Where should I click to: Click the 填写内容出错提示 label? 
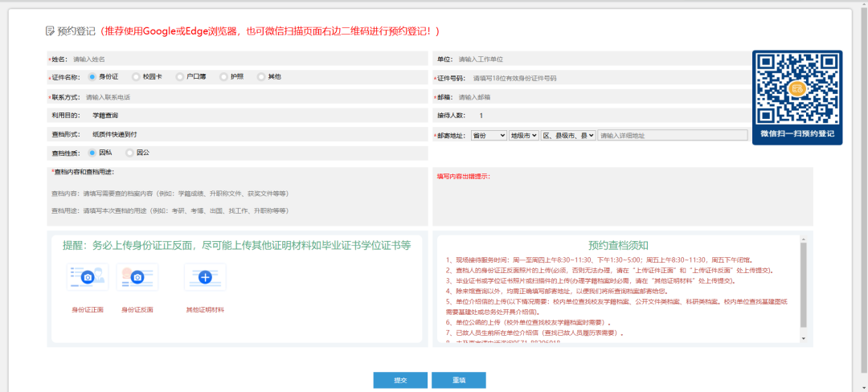point(464,177)
